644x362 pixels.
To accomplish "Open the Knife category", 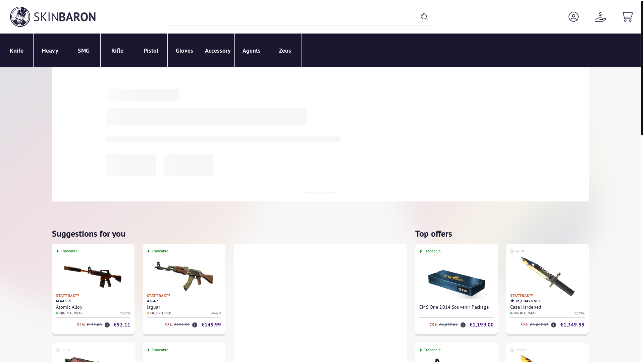I will 16,50.
